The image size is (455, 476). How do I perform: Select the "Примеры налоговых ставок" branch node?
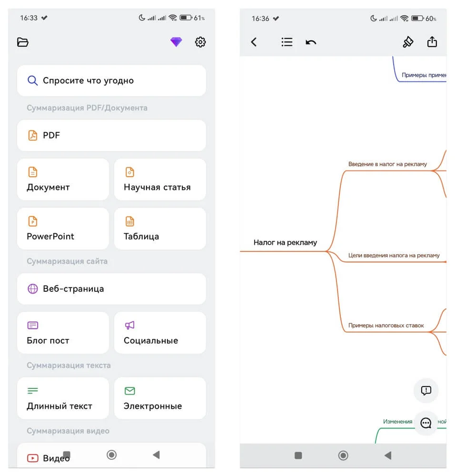(x=386, y=326)
